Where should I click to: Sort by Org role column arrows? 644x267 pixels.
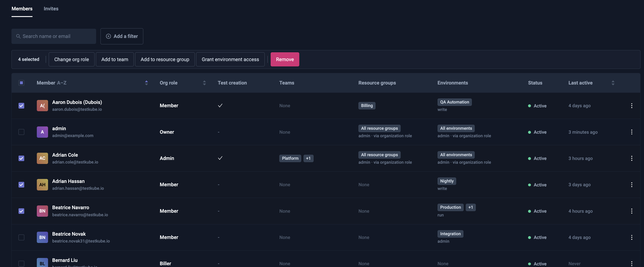[x=204, y=83]
